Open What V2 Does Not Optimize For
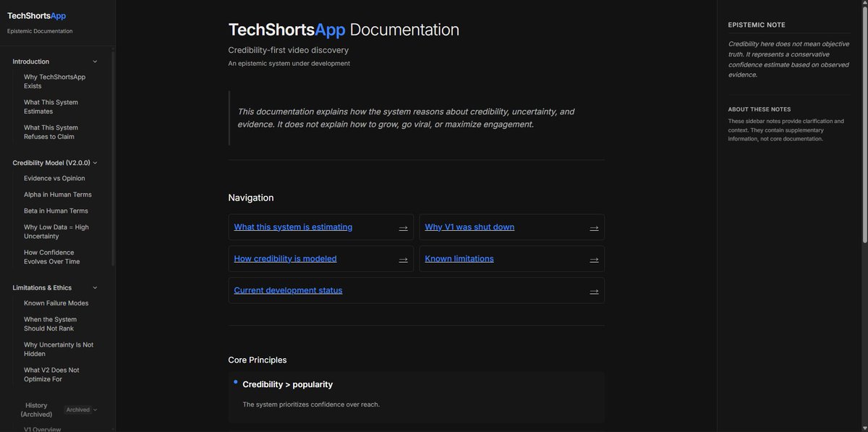This screenshot has height=432, width=868. click(51, 374)
